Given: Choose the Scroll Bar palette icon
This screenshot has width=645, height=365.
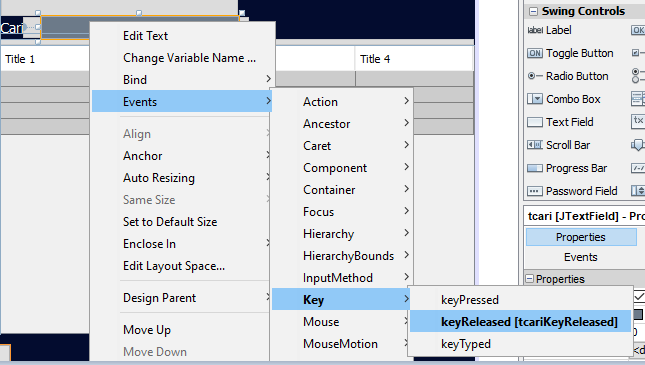Looking at the screenshot, I should (535, 145).
